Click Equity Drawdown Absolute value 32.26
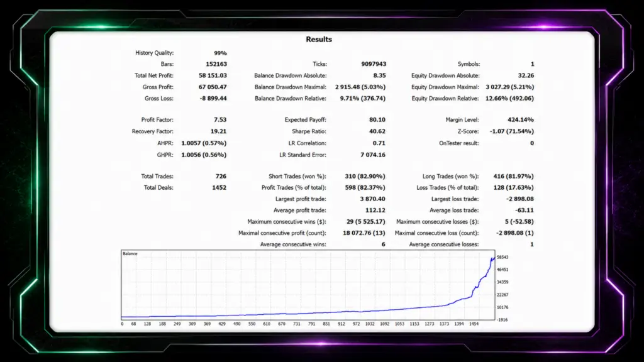 tap(526, 75)
